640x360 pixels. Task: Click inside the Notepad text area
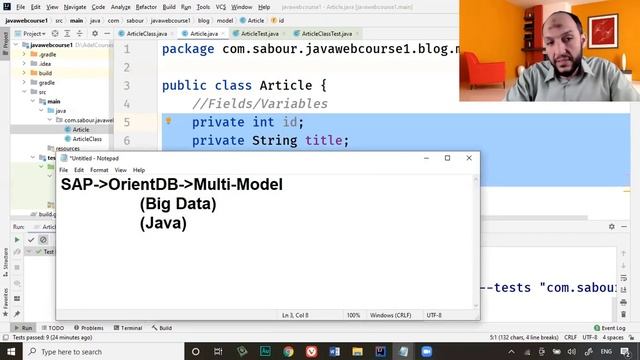tap(264, 242)
